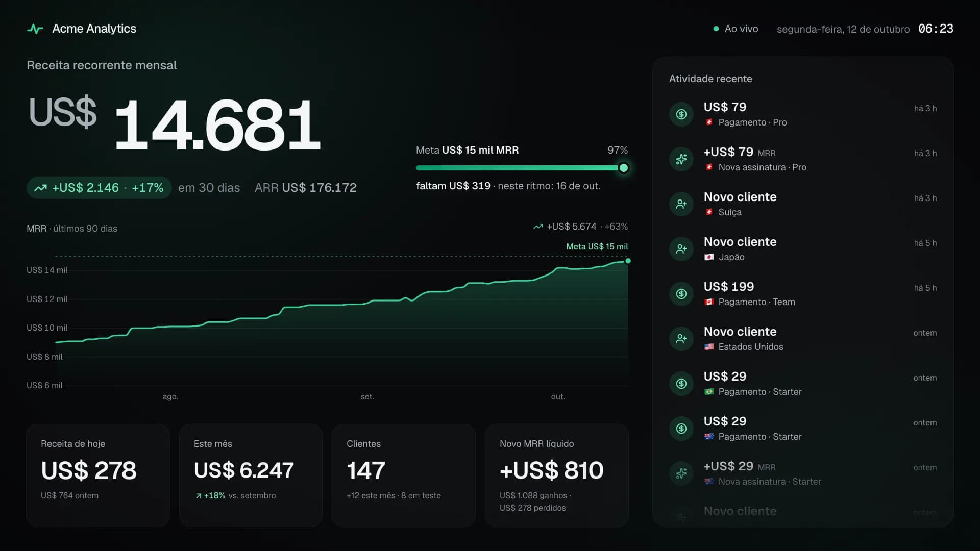Click the 'US$ 199' activity amount
The width and height of the screenshot is (980, 551).
click(728, 287)
